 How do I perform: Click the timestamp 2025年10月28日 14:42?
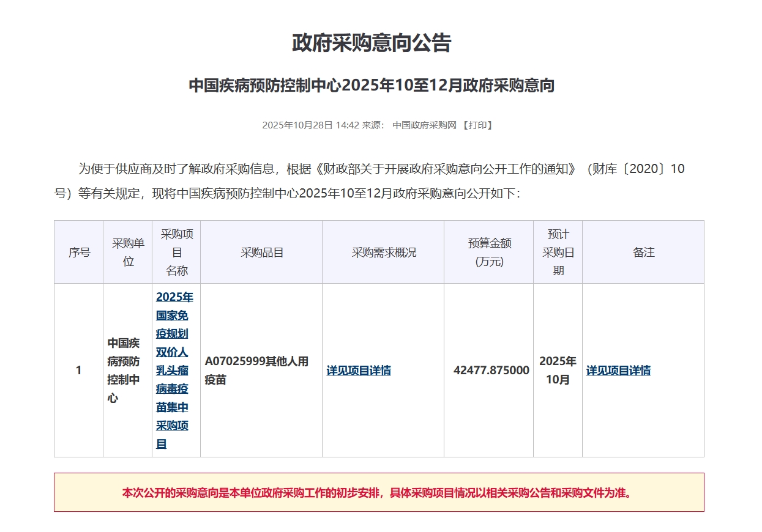310,125
